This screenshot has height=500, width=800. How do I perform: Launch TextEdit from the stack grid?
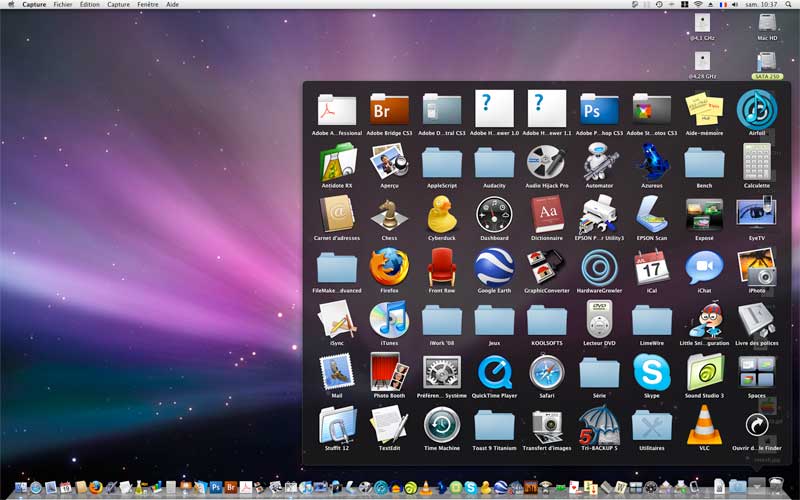pos(389,424)
